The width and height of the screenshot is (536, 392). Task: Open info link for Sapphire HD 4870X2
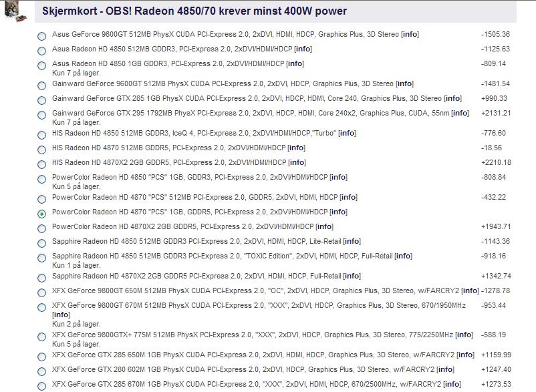(352, 276)
